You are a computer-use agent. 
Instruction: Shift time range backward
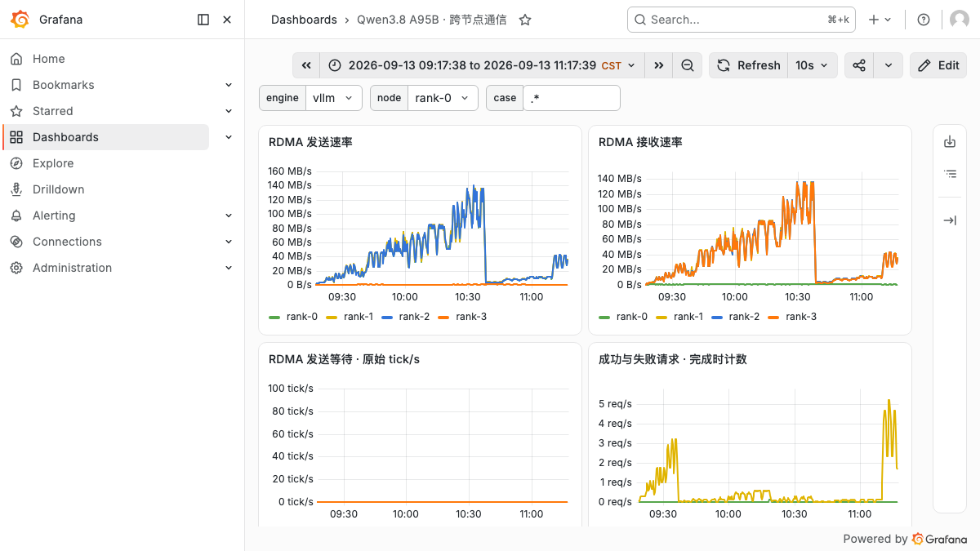coord(306,65)
